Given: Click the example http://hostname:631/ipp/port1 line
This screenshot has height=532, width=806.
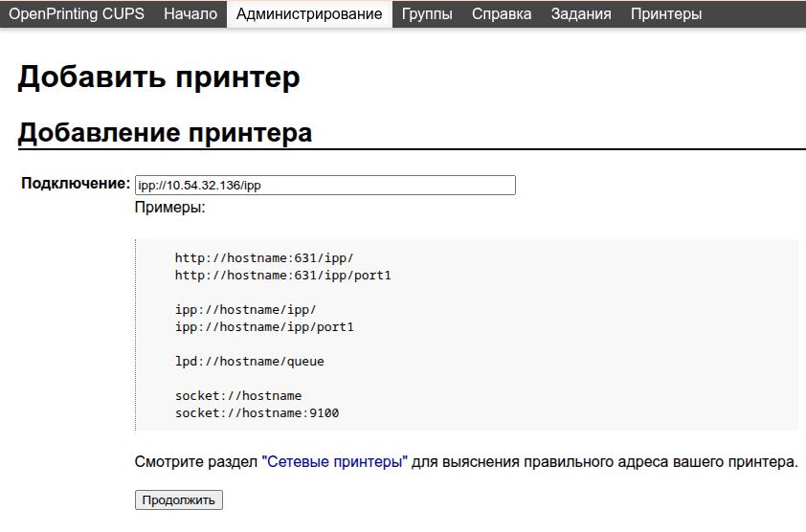Looking at the screenshot, I should 283,276.
